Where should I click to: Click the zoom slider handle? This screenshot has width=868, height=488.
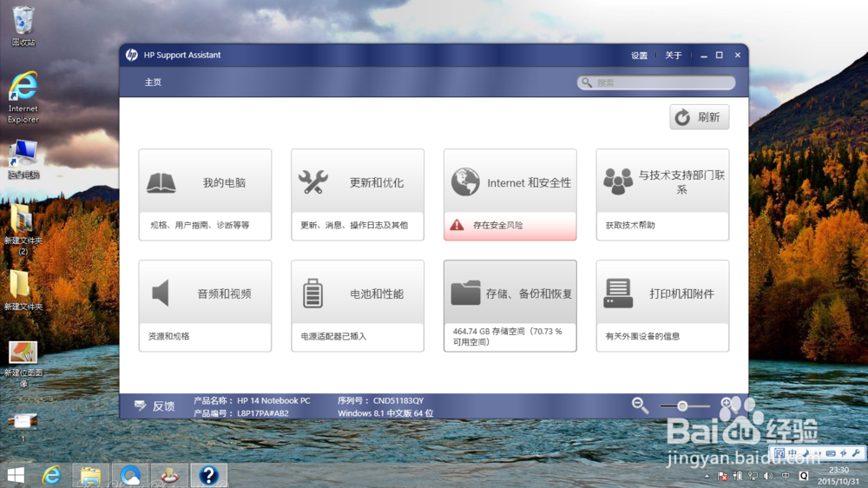pos(682,406)
